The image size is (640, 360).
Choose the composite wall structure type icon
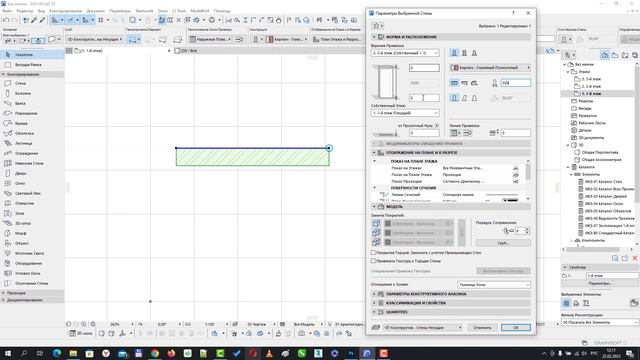[x=464, y=53]
